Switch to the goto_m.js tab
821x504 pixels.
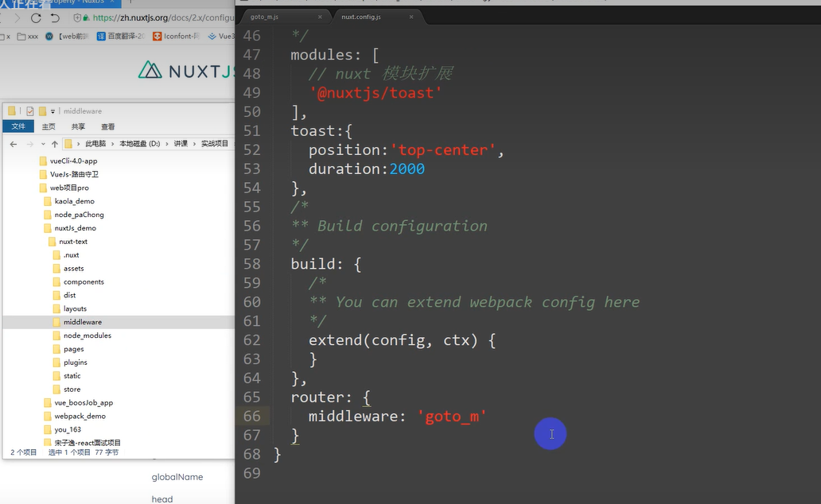pos(264,17)
